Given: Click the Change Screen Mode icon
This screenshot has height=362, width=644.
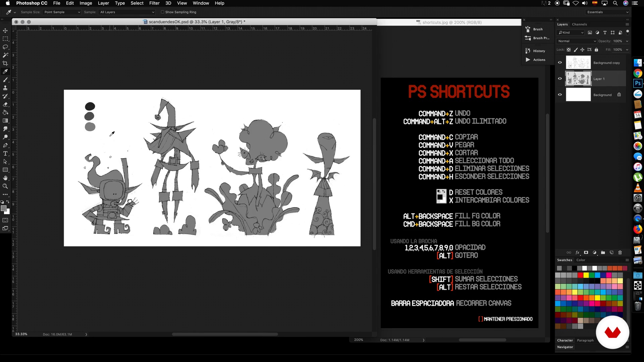Looking at the screenshot, I should (x=5, y=229).
